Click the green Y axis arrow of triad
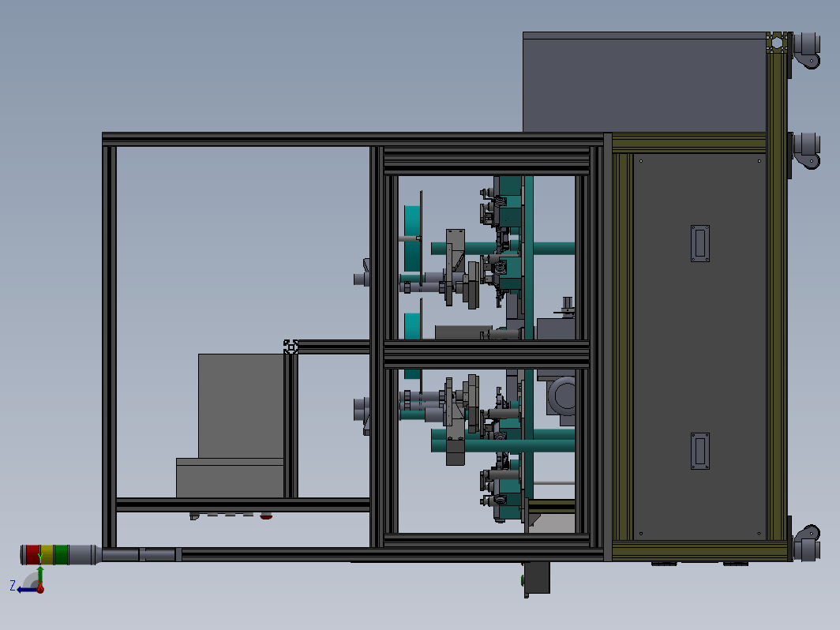 click(x=39, y=576)
